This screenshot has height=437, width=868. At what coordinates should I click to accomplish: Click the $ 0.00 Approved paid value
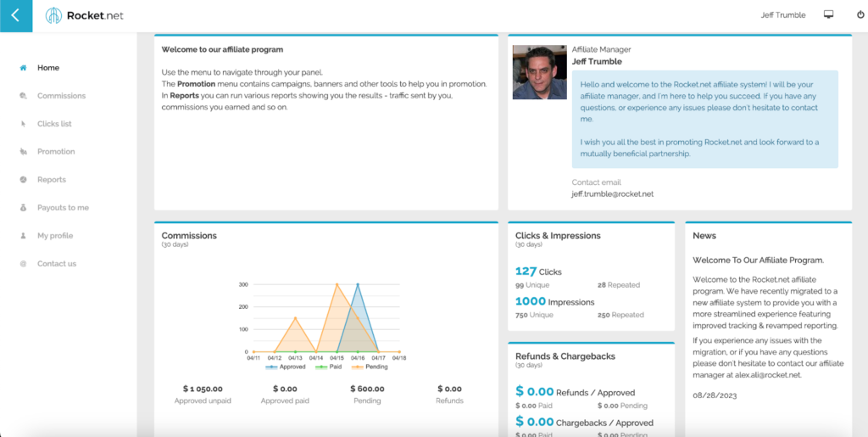pos(285,389)
